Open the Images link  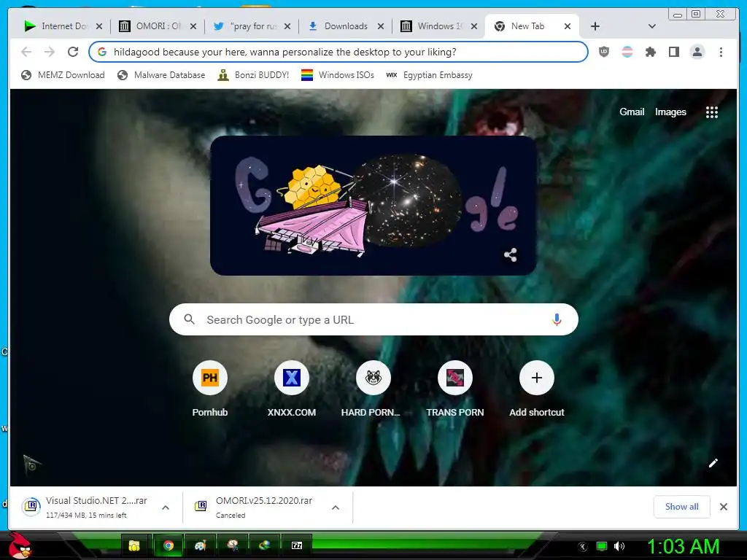(x=670, y=112)
